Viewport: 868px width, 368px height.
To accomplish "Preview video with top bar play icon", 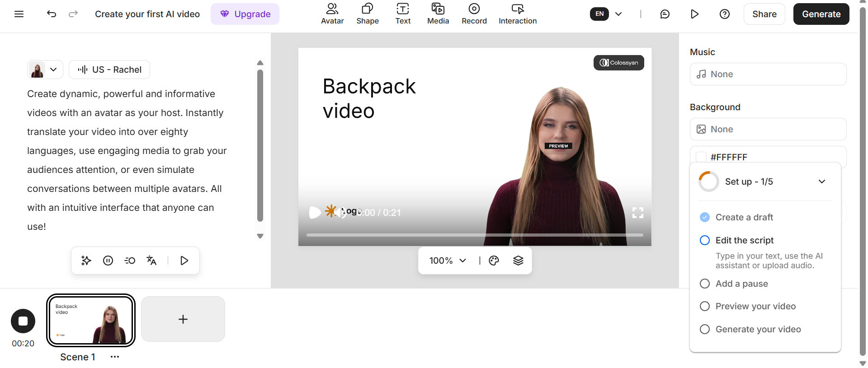I will tap(695, 14).
